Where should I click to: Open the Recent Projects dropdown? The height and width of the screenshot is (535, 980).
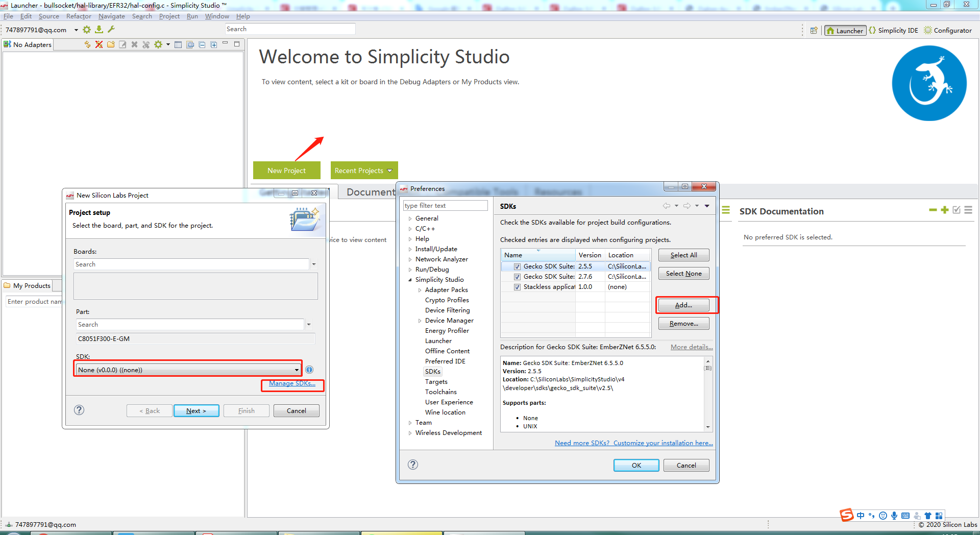point(364,171)
